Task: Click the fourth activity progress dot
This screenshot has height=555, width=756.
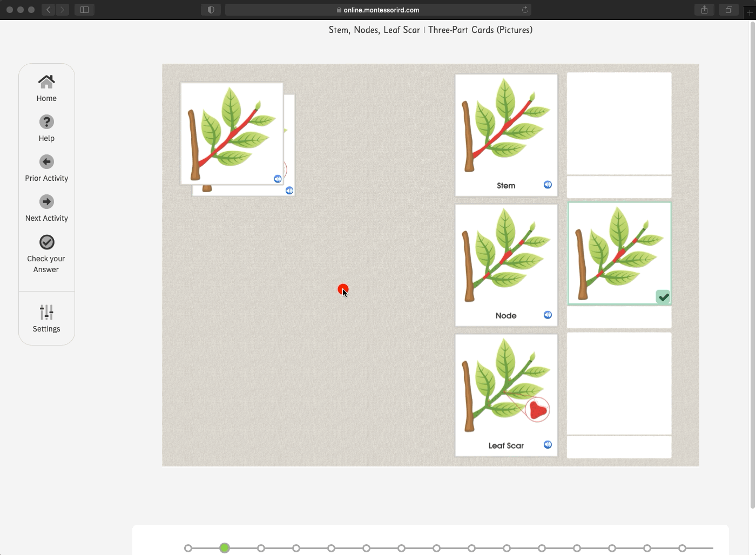Action: (x=296, y=548)
